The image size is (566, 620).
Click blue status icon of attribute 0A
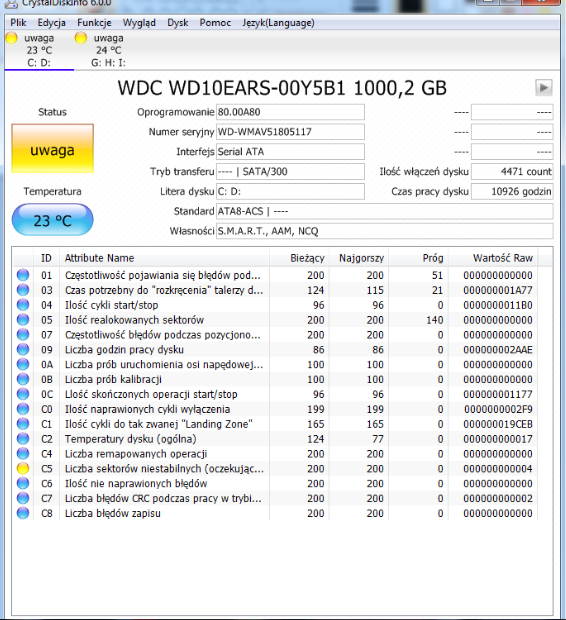(23, 365)
